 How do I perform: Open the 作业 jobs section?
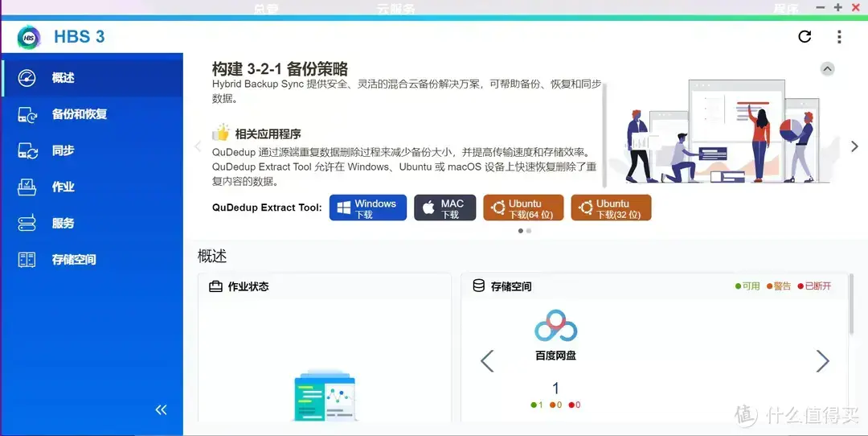(92, 187)
